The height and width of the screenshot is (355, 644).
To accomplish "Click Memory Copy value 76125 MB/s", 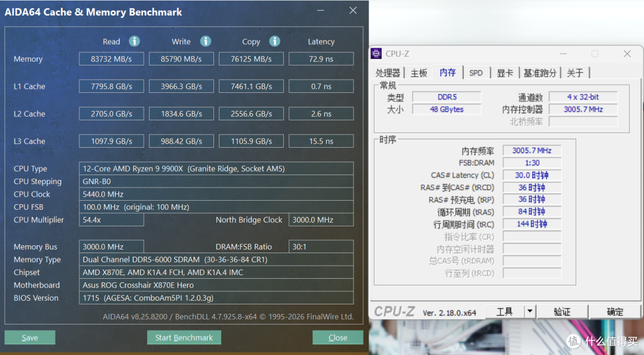I will tap(251, 59).
